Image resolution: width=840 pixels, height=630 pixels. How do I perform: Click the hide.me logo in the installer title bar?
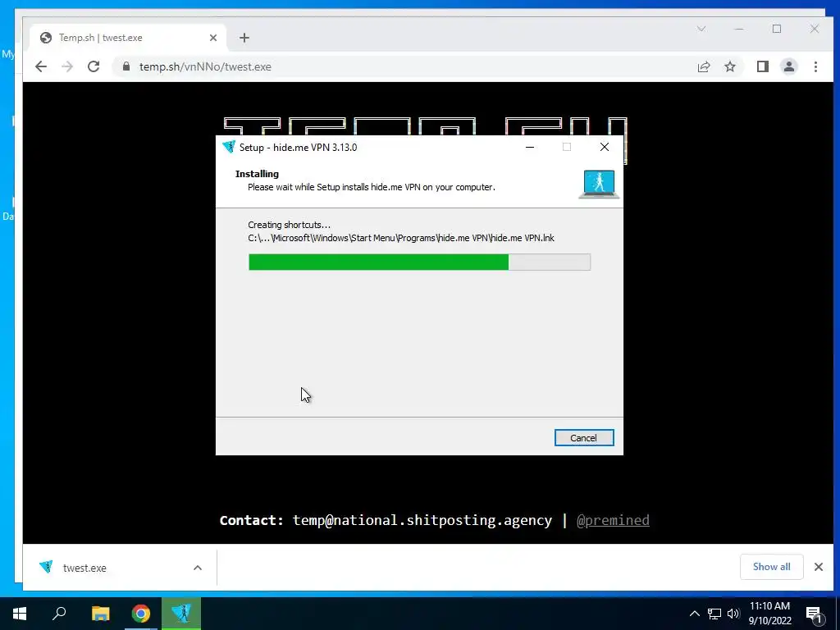click(229, 147)
